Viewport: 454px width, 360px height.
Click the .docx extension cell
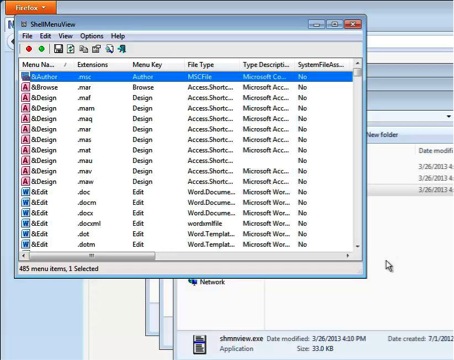85,213
